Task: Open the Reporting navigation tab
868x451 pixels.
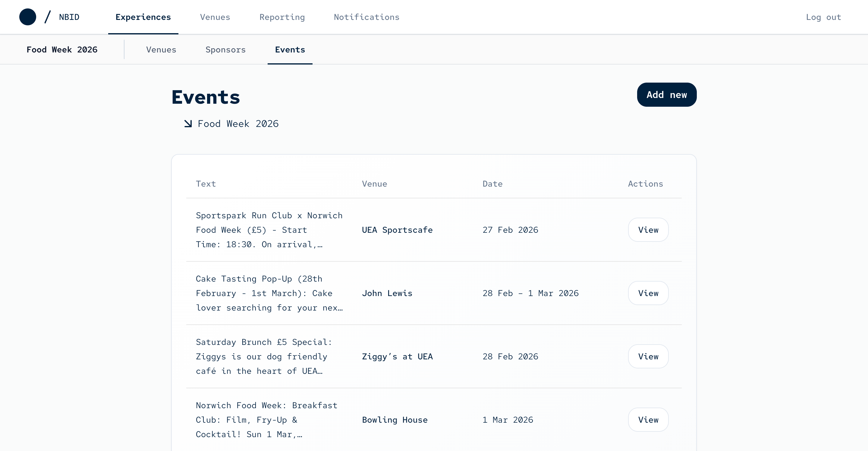Action: tap(282, 17)
